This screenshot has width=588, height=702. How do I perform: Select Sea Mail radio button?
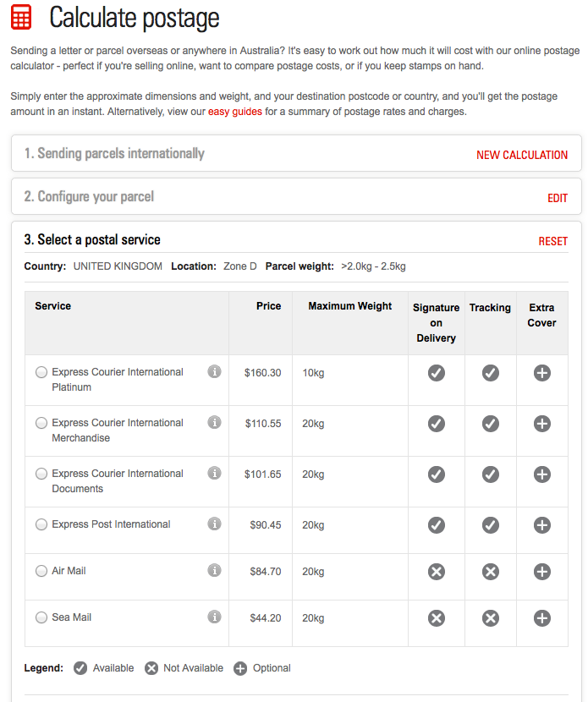(x=41, y=617)
